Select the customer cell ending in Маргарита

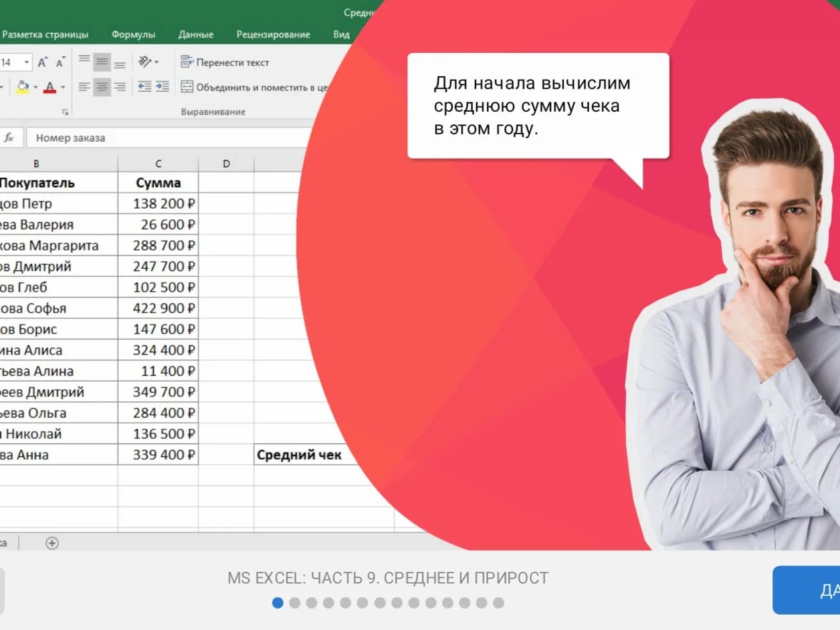tap(59, 245)
